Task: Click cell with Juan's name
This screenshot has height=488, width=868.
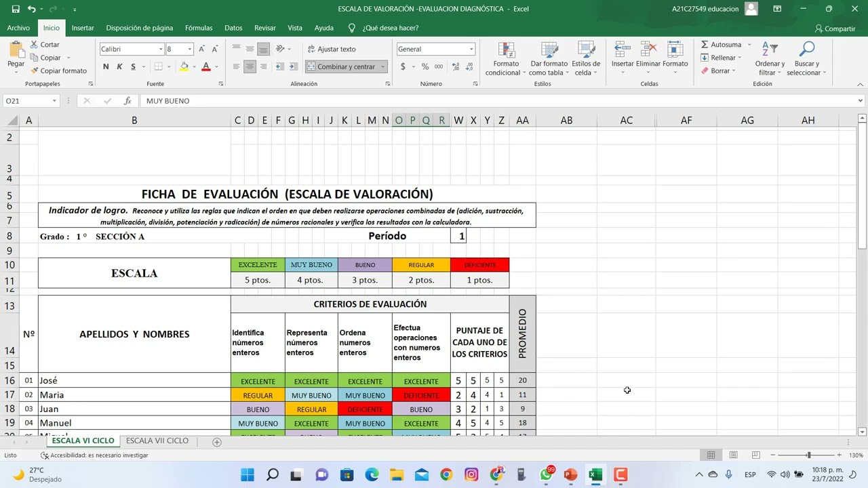Action: tap(134, 409)
